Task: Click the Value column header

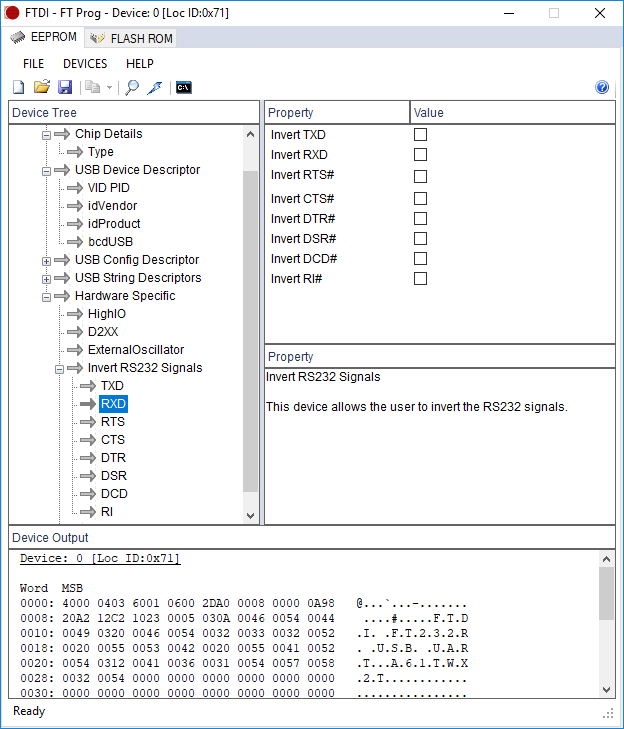Action: click(513, 113)
